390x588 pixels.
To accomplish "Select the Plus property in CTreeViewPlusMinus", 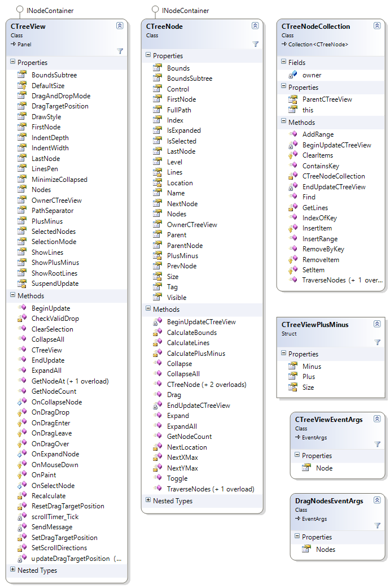I will (x=309, y=377).
